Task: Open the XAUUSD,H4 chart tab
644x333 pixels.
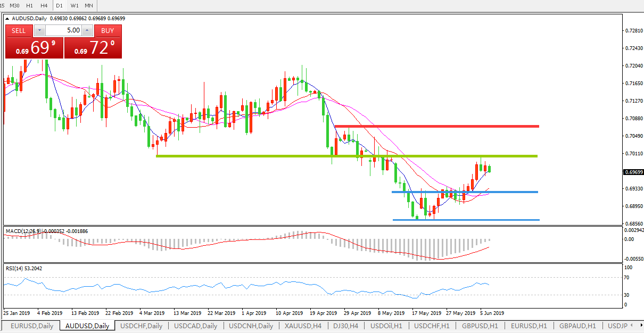Action: [302, 326]
